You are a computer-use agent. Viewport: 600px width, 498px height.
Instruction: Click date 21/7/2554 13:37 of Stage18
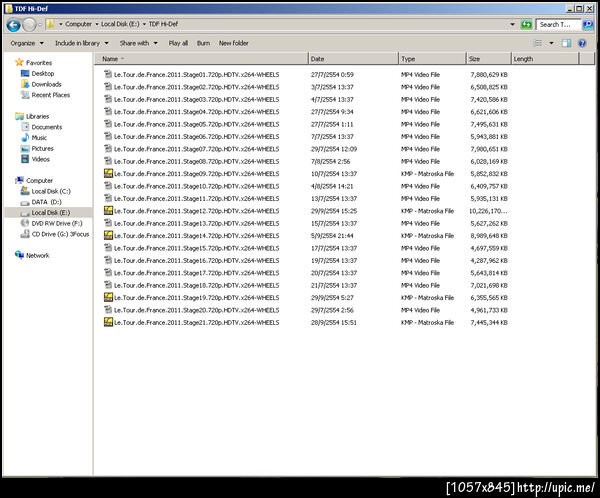[x=334, y=285]
